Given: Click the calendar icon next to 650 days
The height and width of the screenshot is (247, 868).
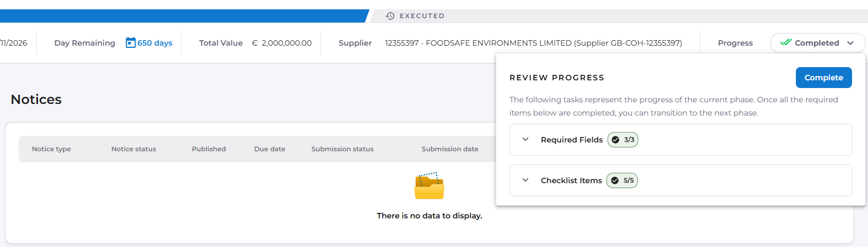Looking at the screenshot, I should [x=131, y=42].
